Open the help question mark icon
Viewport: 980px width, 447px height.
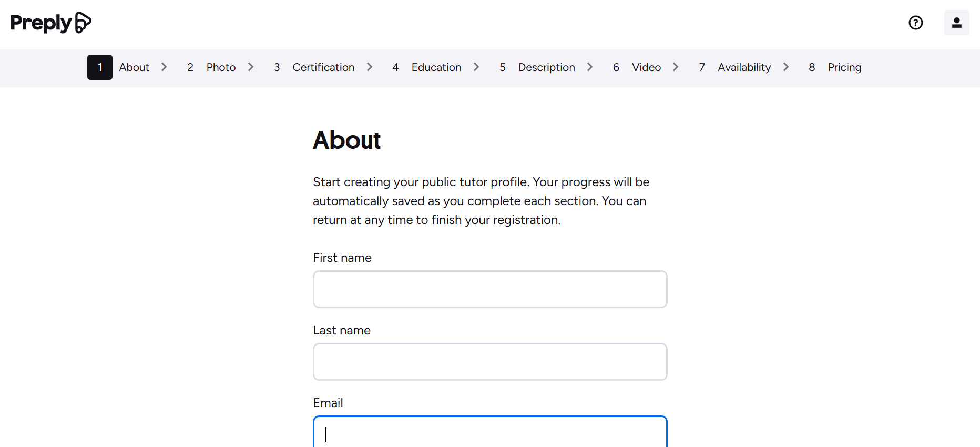(x=915, y=23)
